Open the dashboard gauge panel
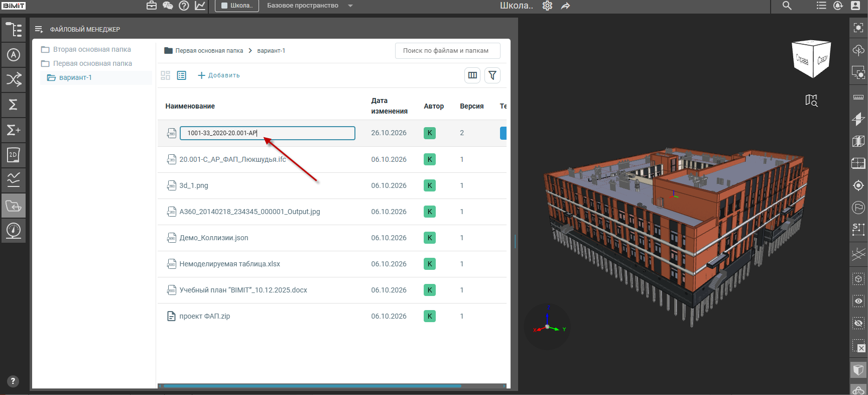Screen dimensions: 868x395 [14, 231]
